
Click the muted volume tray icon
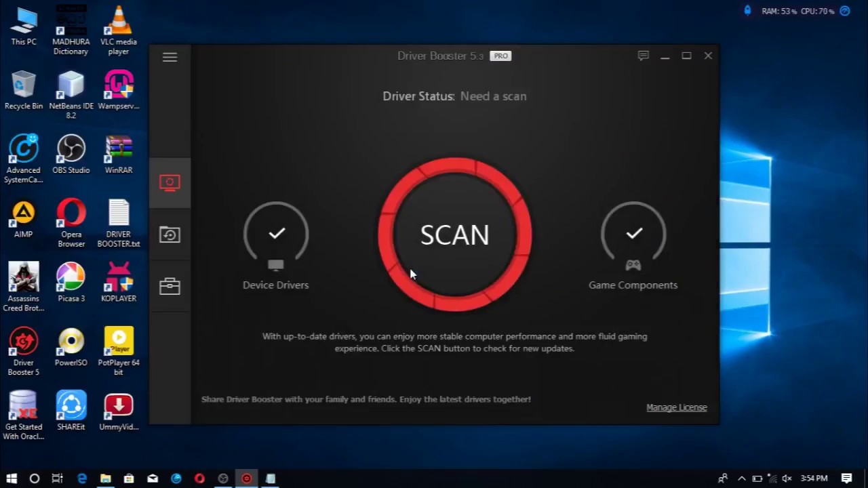click(787, 479)
